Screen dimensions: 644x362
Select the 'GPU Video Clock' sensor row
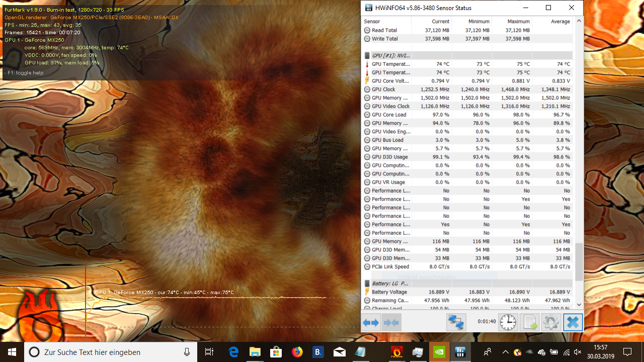[x=467, y=106]
